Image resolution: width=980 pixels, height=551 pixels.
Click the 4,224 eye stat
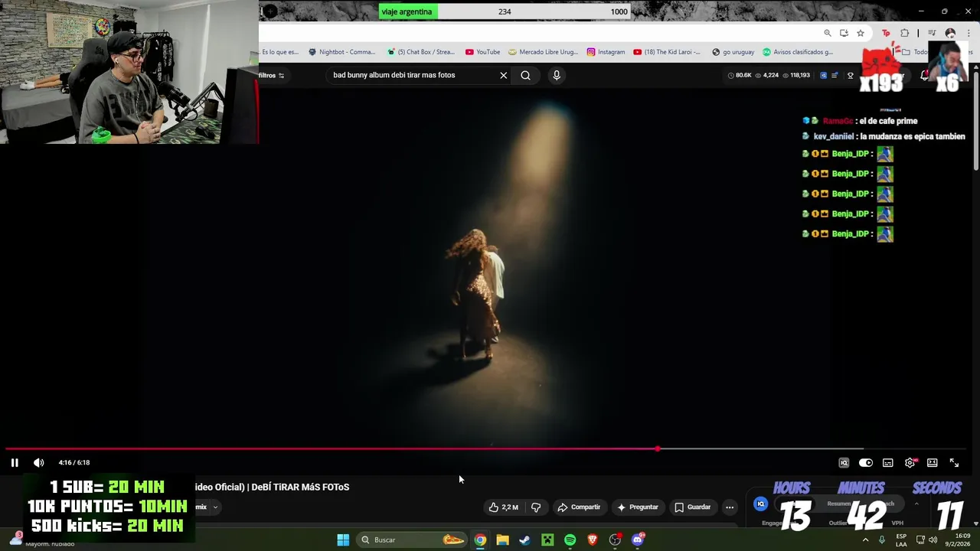click(767, 75)
